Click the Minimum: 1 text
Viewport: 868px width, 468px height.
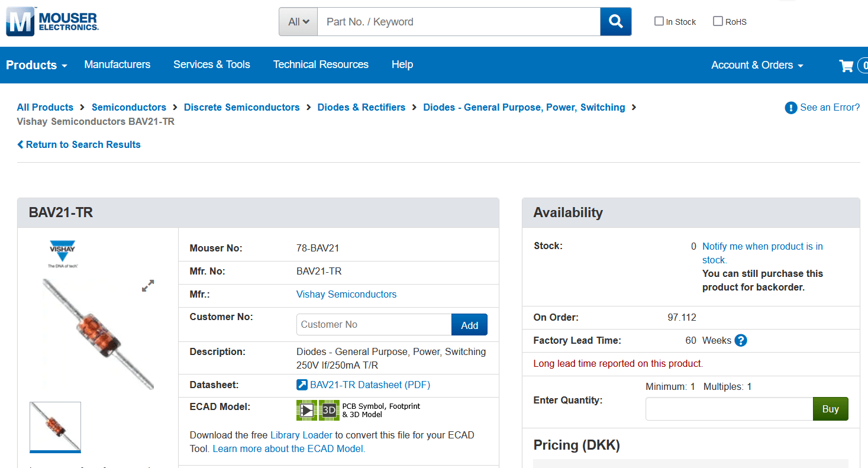(670, 386)
